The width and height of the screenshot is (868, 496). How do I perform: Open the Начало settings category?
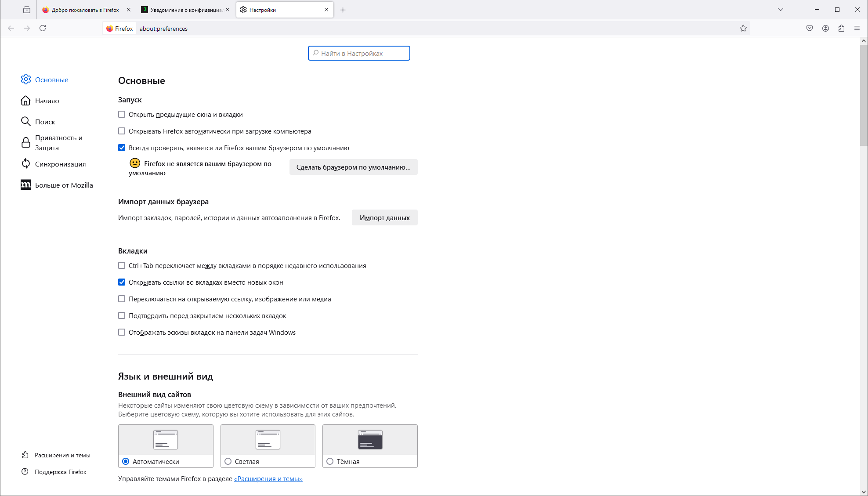[x=47, y=101]
